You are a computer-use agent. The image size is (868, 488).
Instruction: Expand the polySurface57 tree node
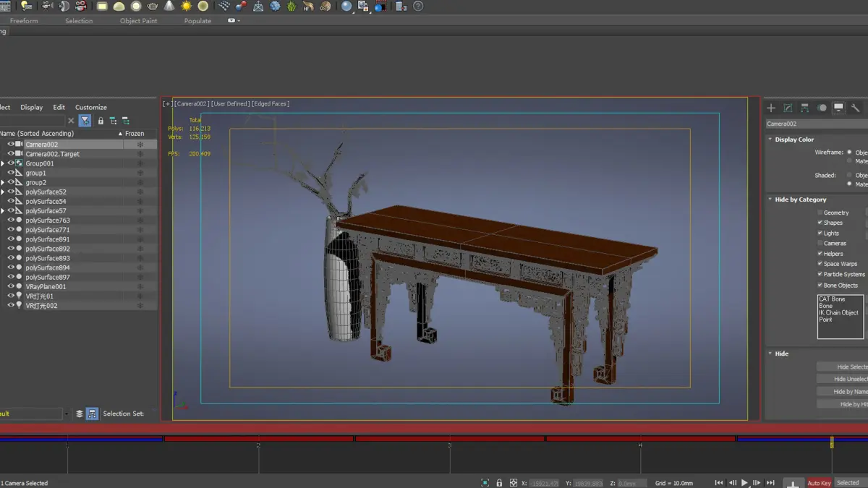coord(3,210)
